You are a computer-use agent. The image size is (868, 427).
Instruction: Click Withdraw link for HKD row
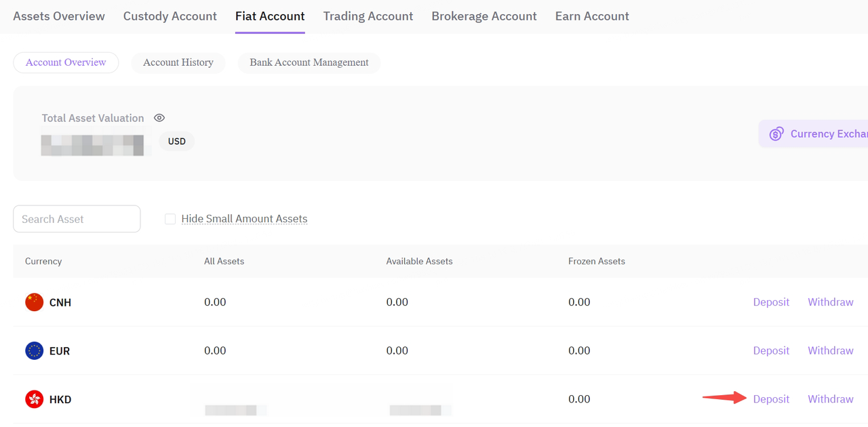(831, 399)
